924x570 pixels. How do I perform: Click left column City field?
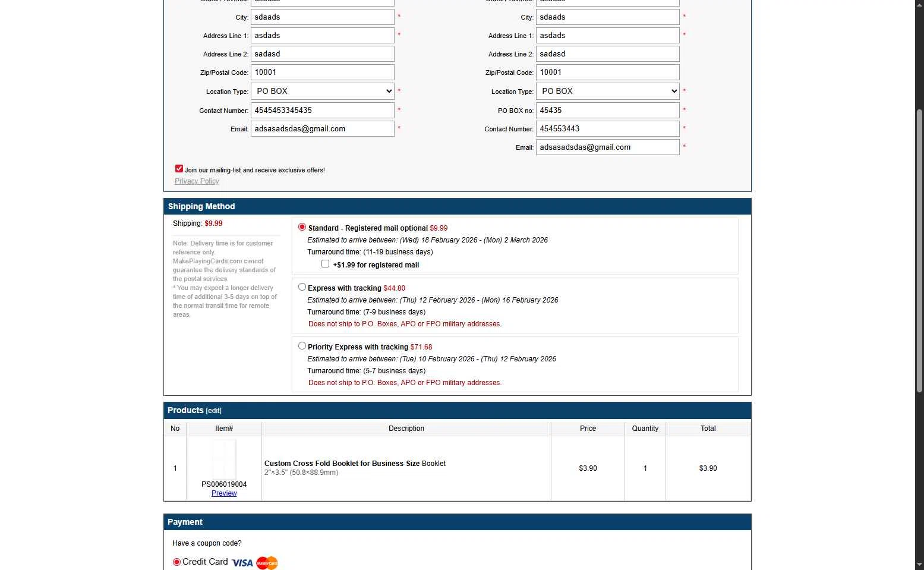point(323,17)
